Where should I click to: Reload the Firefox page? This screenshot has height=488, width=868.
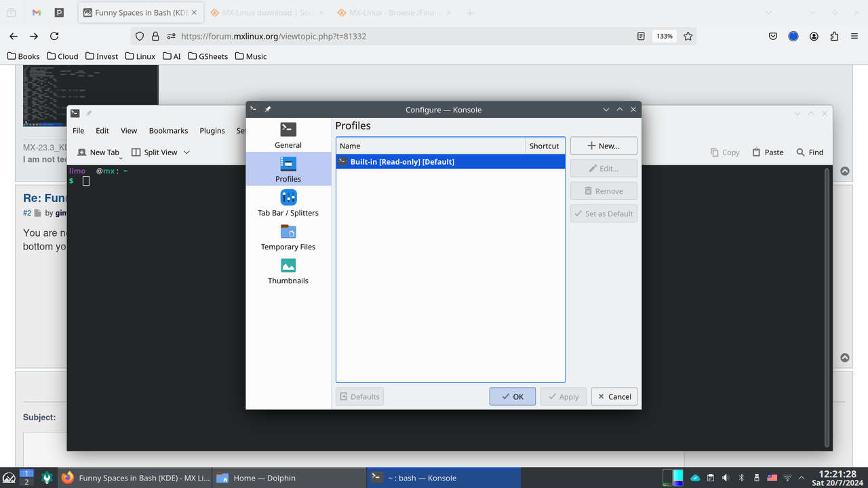click(x=54, y=37)
